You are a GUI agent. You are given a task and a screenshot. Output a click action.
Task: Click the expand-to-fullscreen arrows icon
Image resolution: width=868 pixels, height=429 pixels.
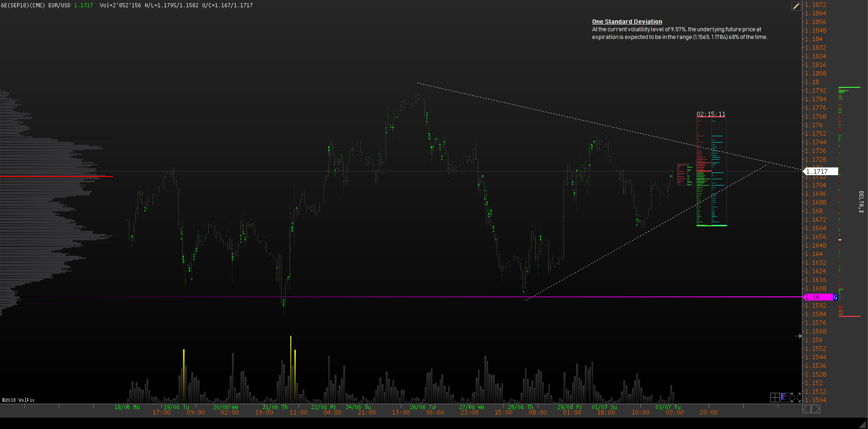pyautogui.click(x=796, y=397)
